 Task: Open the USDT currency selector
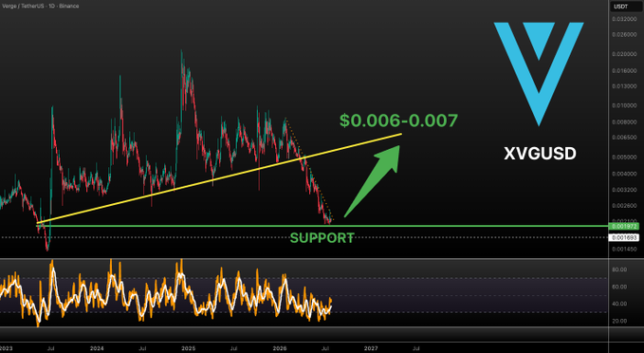(626, 7)
